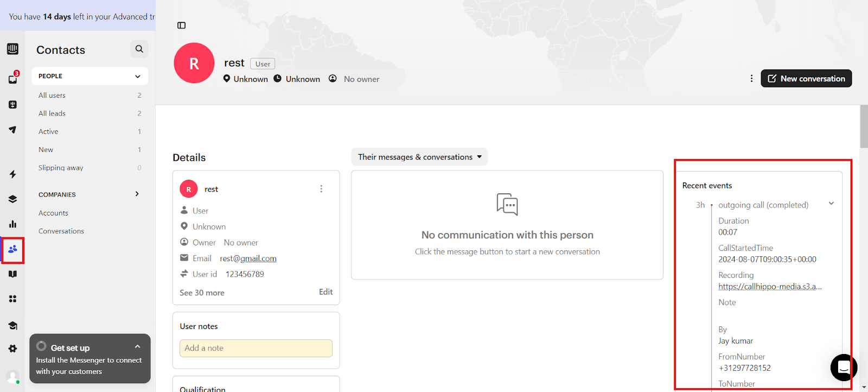
Task: Click the Owner value No owner in Details
Action: pyautogui.click(x=241, y=243)
